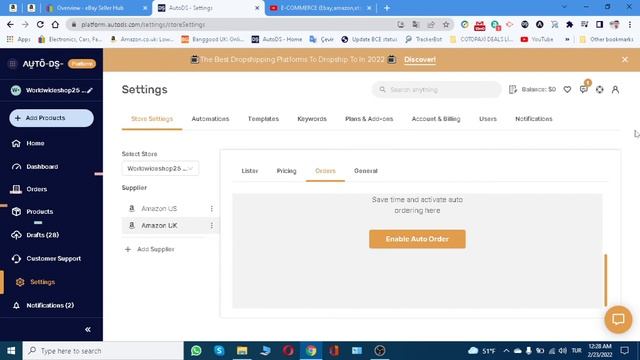Open the Users tab
Screen dimensions: 640x360
[488, 119]
